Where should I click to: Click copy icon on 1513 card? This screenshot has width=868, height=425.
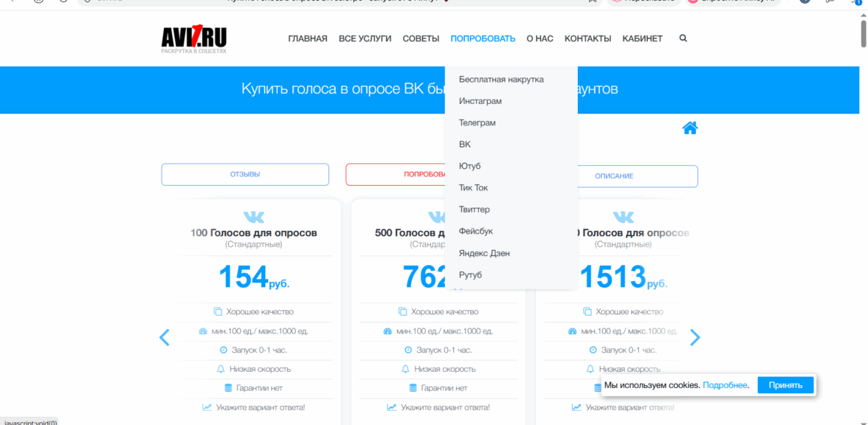[x=588, y=312]
